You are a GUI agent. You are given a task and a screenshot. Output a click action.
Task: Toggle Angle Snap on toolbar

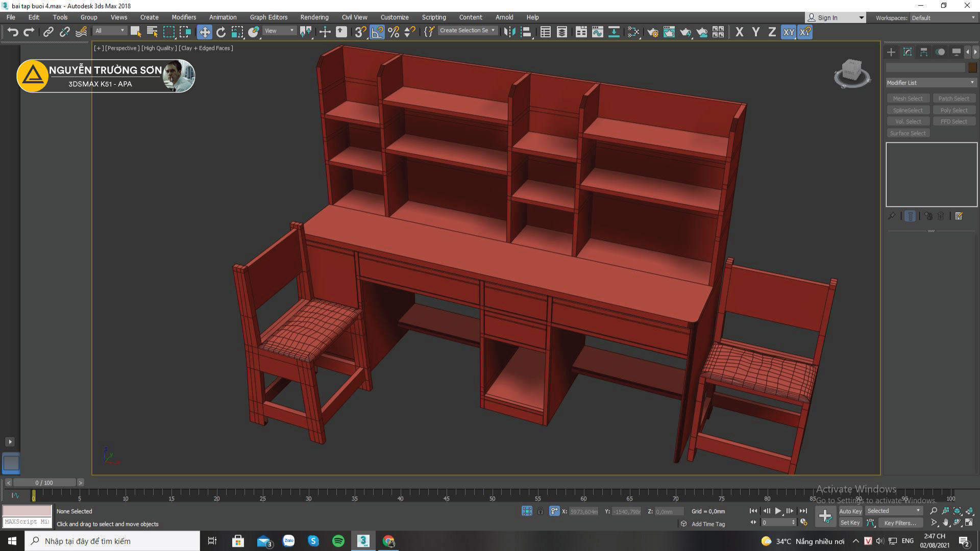[x=377, y=32]
